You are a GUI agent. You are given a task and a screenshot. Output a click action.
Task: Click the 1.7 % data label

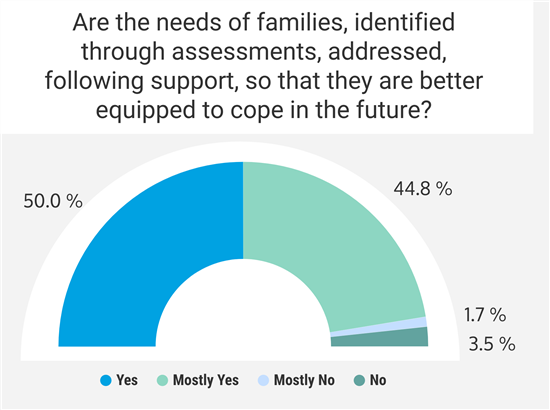pyautogui.click(x=485, y=314)
